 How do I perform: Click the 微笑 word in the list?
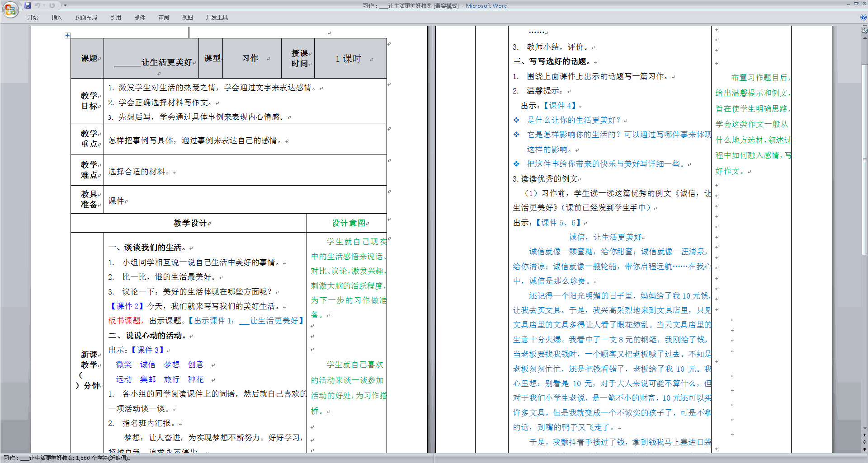(124, 365)
